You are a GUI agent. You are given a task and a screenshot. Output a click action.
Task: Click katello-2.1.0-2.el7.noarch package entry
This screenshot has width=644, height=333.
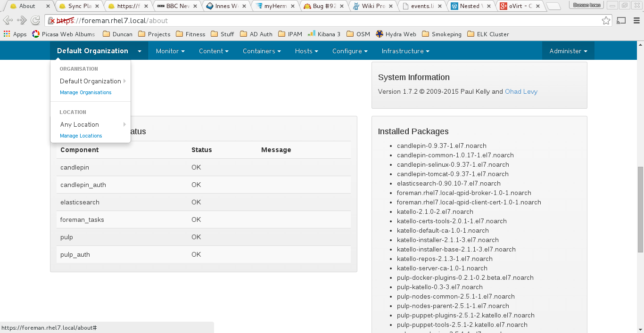click(x=435, y=211)
